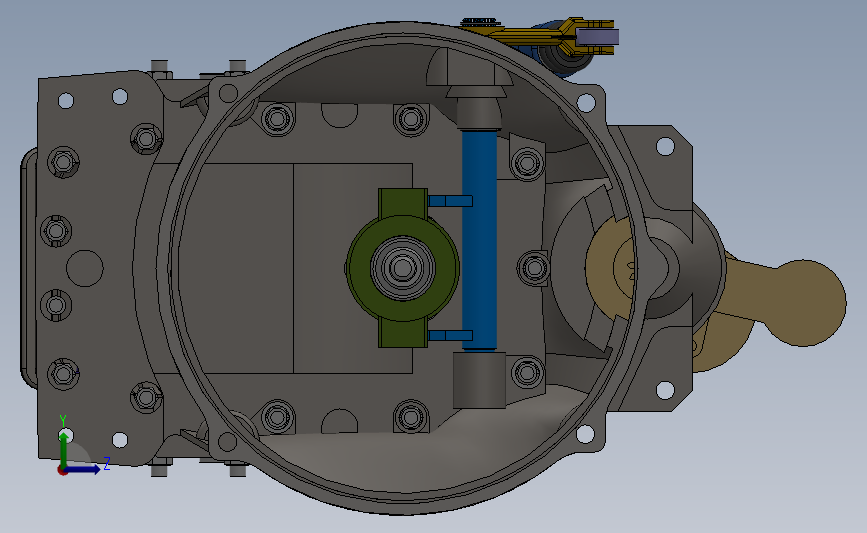Viewport: 867px width, 533px height.
Task: Select the large plain circle on the left plate
Action: (85, 268)
